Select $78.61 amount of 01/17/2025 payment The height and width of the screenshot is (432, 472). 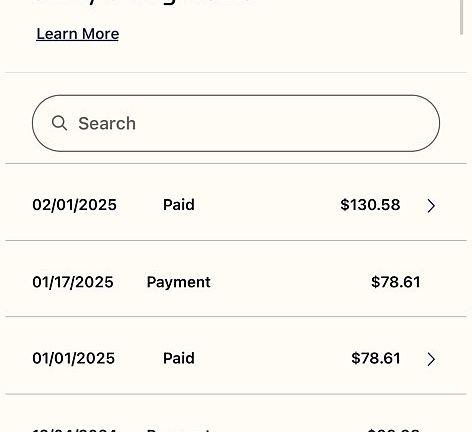click(x=396, y=282)
